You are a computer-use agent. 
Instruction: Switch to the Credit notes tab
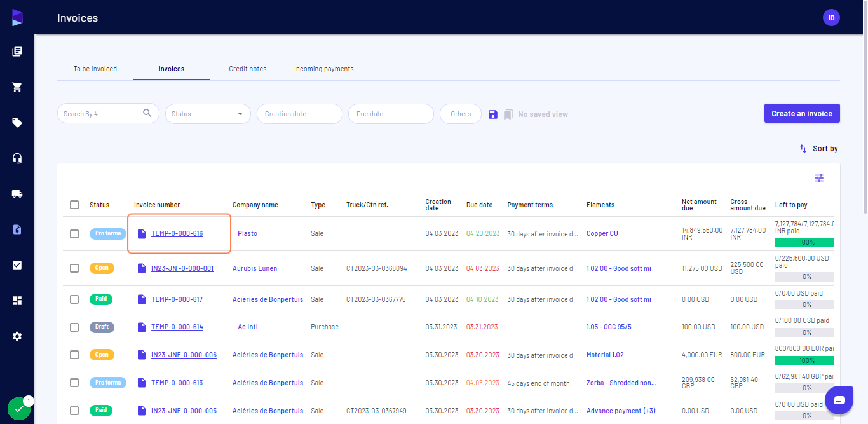[248, 69]
